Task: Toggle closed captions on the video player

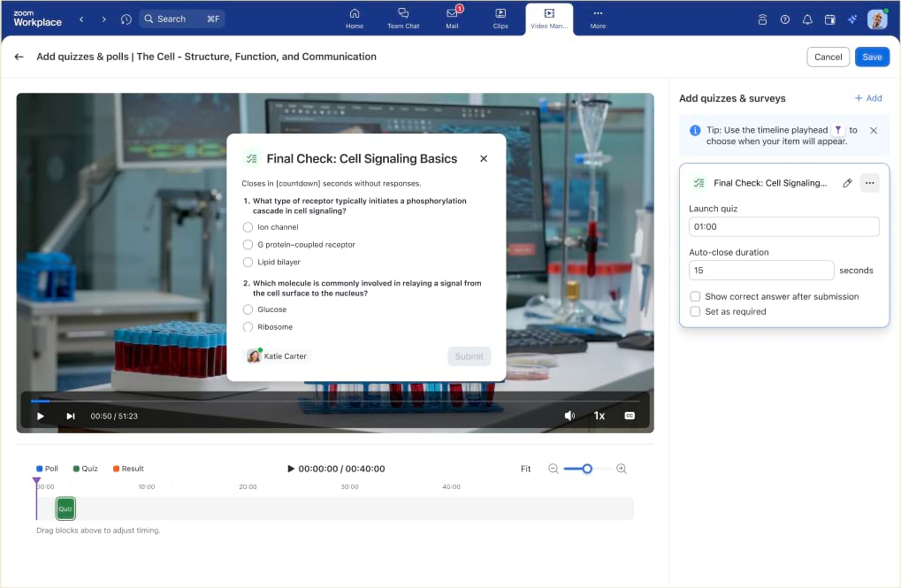Action: [630, 416]
